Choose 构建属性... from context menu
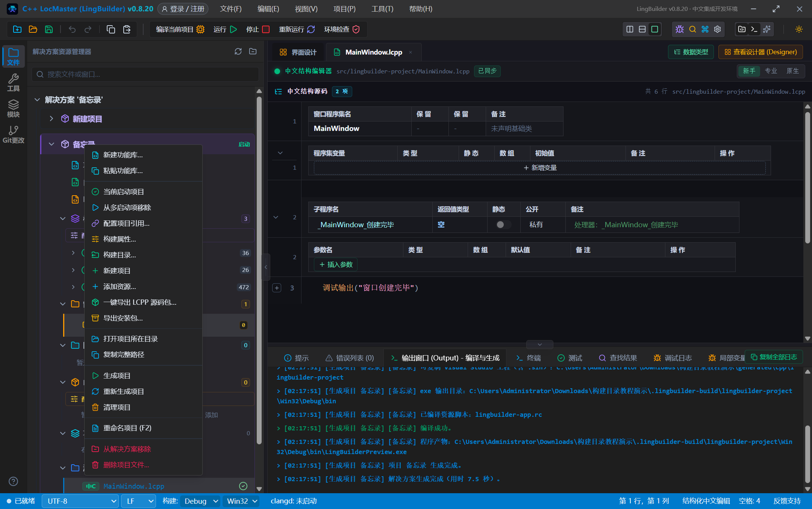The image size is (812, 509). pyautogui.click(x=143, y=239)
